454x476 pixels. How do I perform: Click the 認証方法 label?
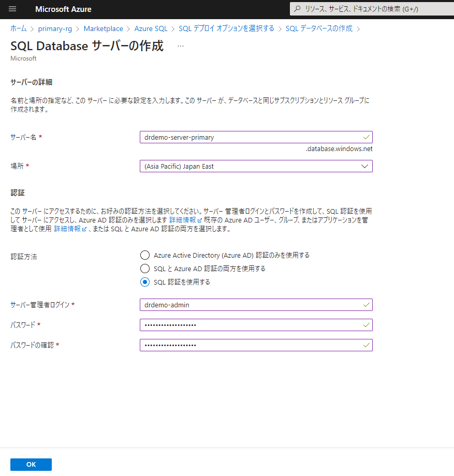pos(24,257)
